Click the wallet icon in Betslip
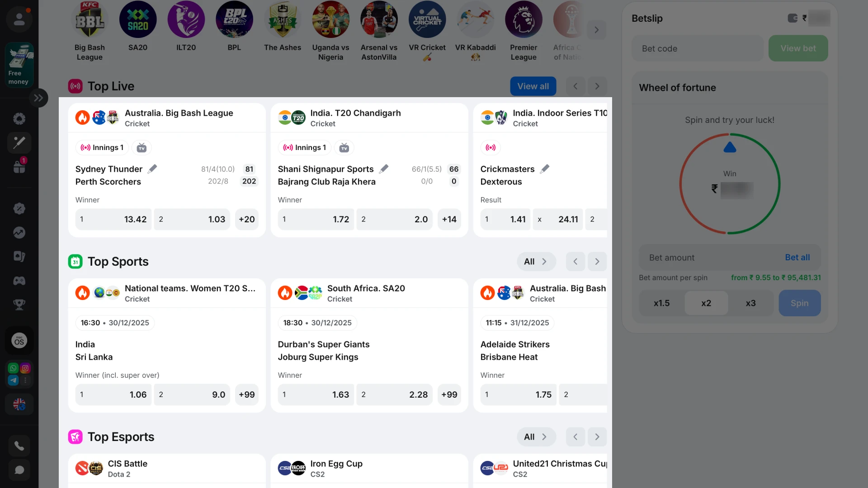 [793, 18]
